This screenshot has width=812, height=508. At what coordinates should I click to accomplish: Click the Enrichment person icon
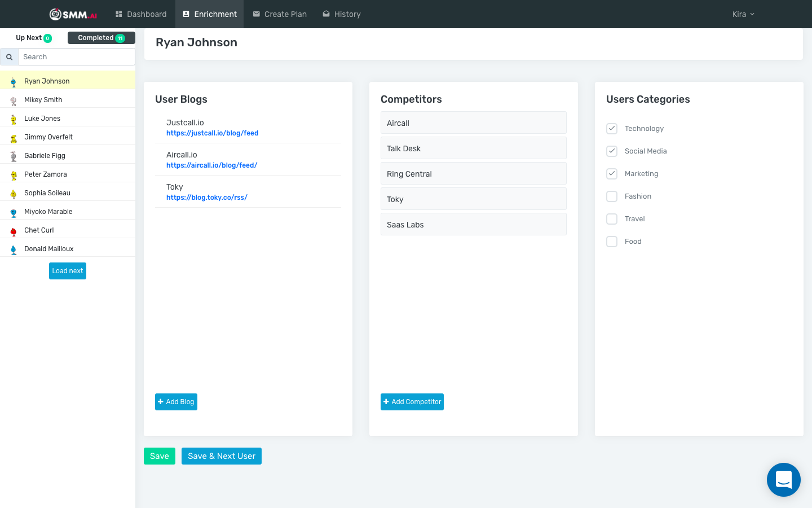click(186, 14)
